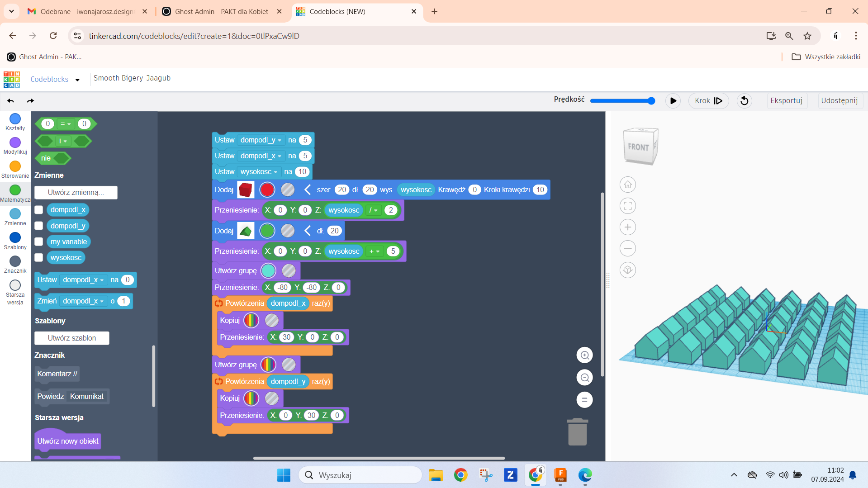Toggle hole on first Utwórz grupę block

(x=289, y=270)
